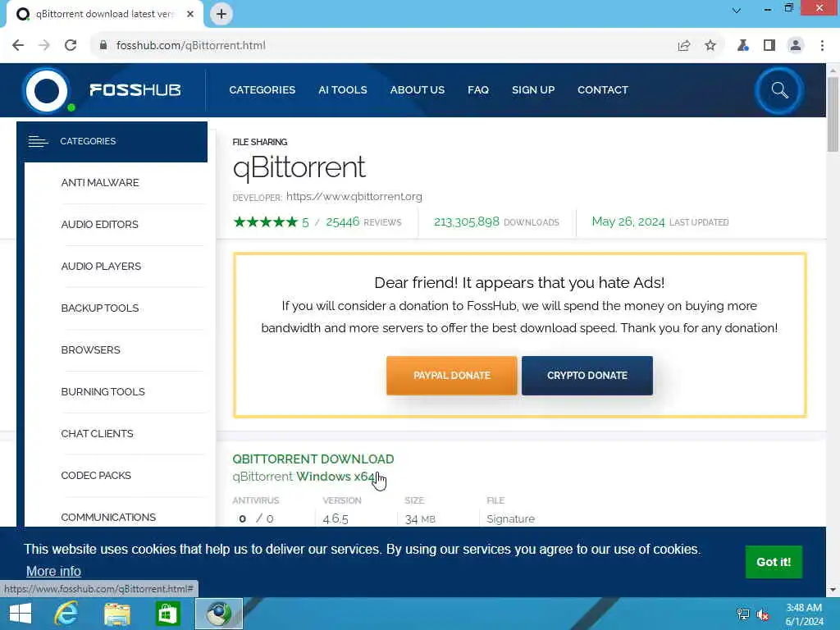Click the scrollbar down arrow
This screenshot has width=840, height=630.
coord(833,590)
